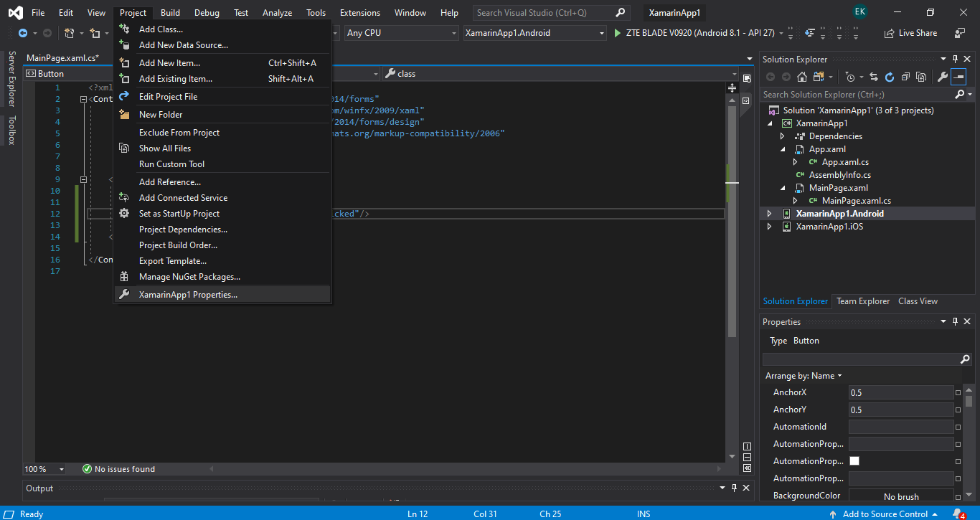Screen dimensions: 980x520
Task: Click the AnchorX property marker square
Action: 958,393
